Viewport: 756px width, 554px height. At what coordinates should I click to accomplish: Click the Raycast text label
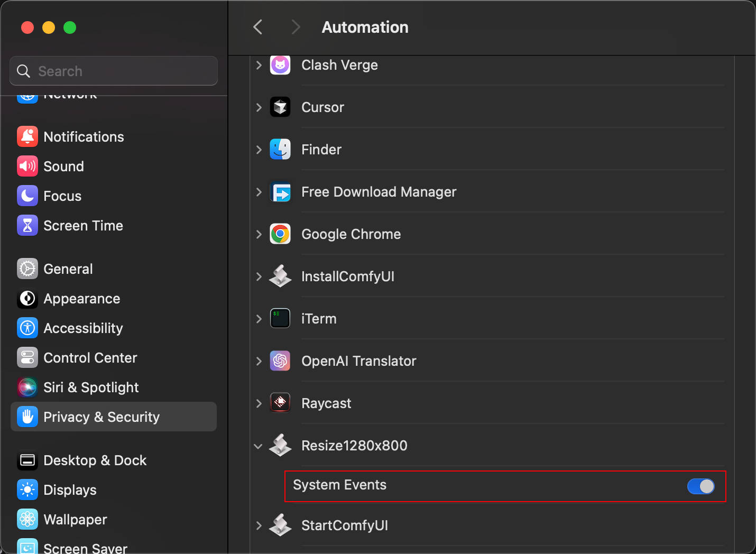tap(326, 403)
